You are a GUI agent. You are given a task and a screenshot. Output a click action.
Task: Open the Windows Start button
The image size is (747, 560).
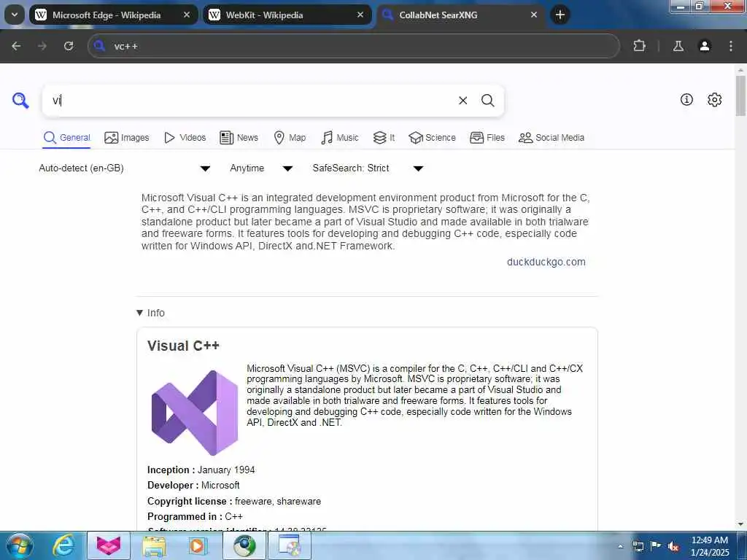[19, 545]
